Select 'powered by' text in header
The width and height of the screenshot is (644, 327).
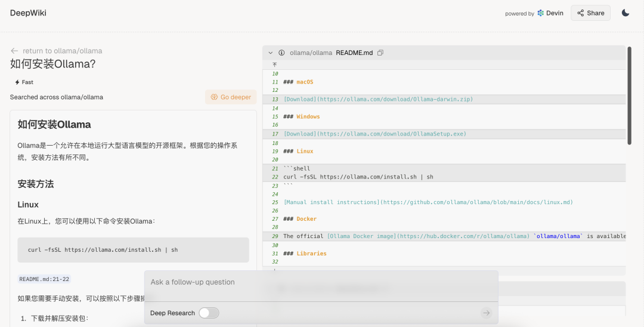tap(519, 14)
